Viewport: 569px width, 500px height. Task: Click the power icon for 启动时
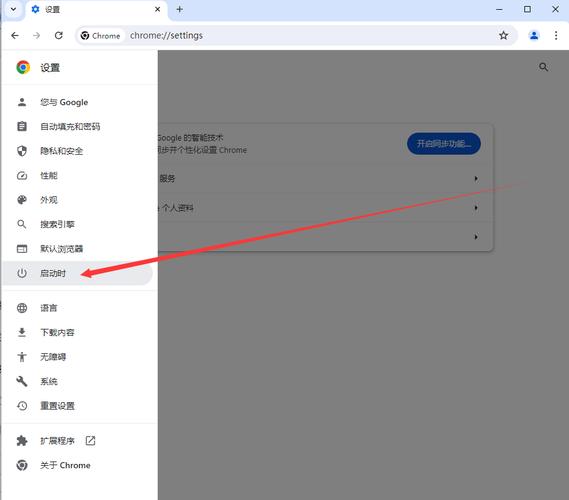point(22,273)
